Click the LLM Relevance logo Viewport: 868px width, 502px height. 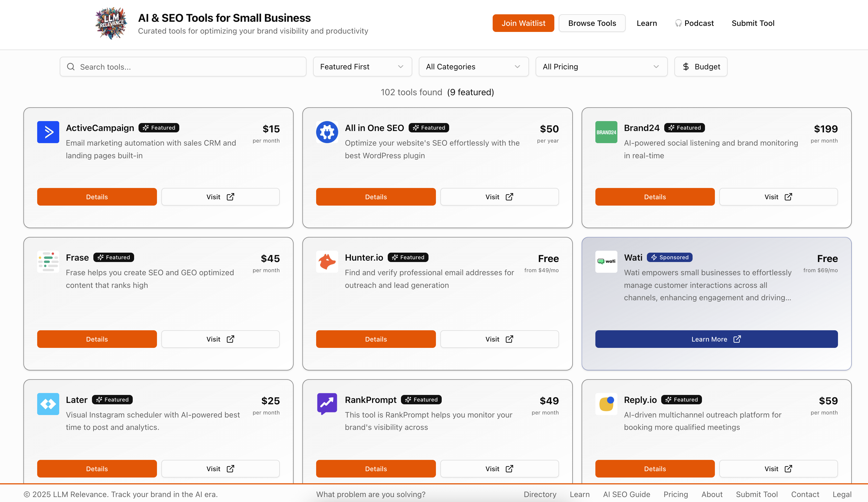pos(111,23)
